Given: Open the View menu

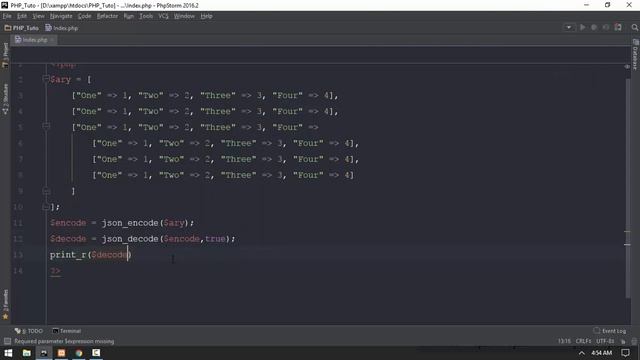Looking at the screenshot, I should click(x=38, y=16).
